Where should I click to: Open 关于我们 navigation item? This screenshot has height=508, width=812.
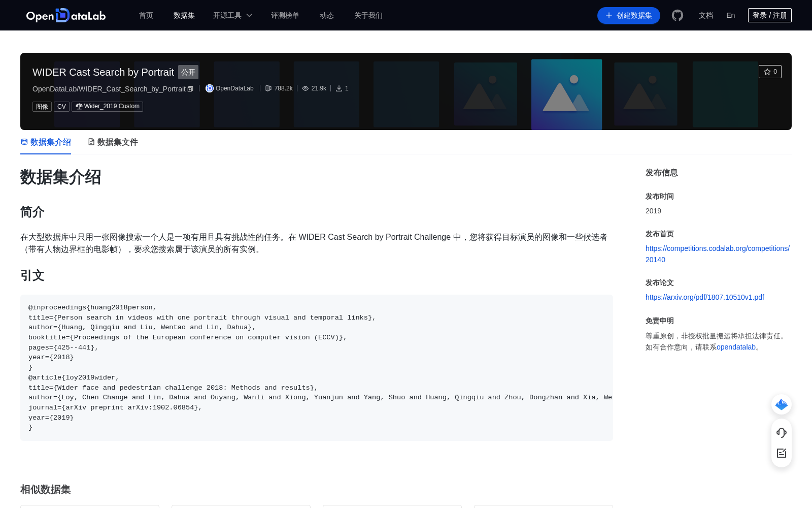tap(368, 15)
